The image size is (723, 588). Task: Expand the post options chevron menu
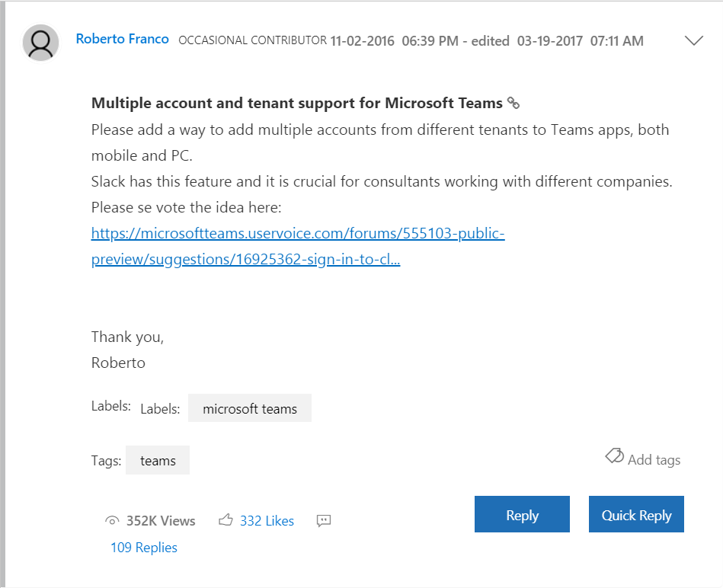coord(693,40)
